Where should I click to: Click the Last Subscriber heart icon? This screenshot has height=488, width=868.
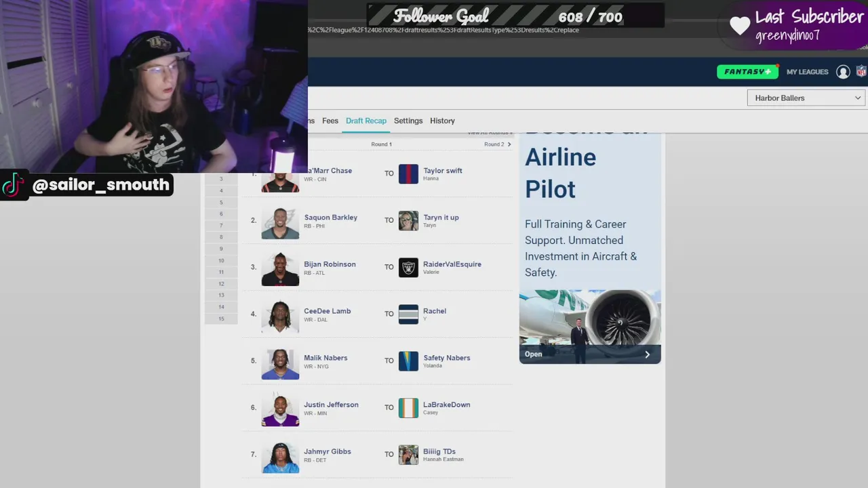[x=740, y=26]
